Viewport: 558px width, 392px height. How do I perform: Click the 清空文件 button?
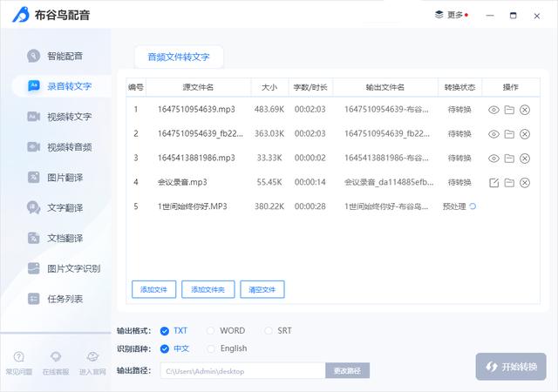[x=262, y=289]
